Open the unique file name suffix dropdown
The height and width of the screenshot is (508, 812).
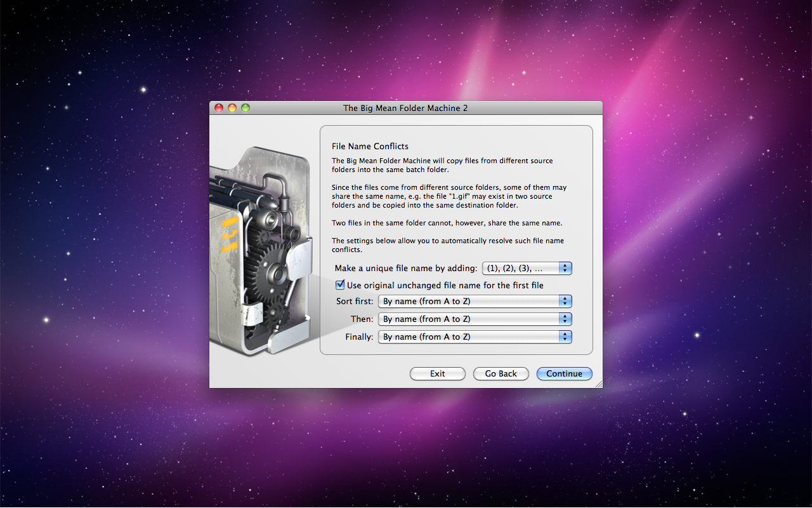527,269
